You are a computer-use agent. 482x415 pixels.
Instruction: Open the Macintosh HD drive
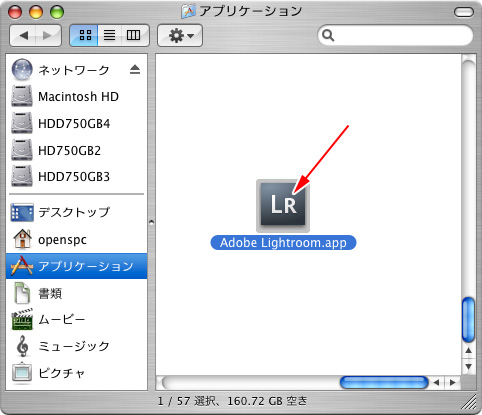pyautogui.click(x=76, y=97)
